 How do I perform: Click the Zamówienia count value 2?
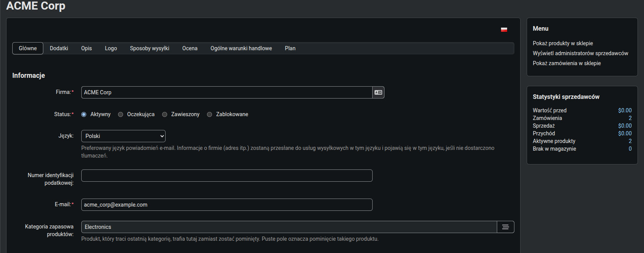(630, 118)
